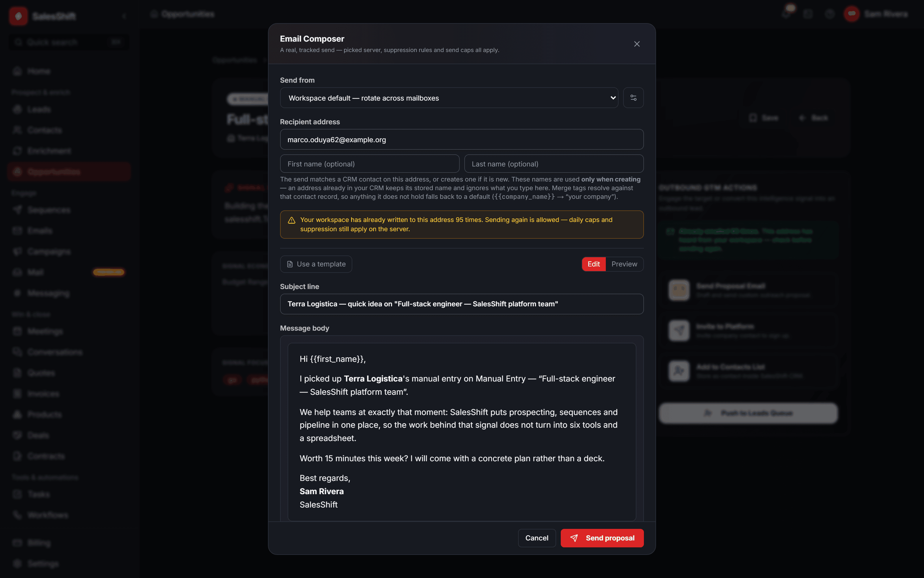Click the Invite to Platform action card
The image size is (924, 578).
tap(748, 331)
